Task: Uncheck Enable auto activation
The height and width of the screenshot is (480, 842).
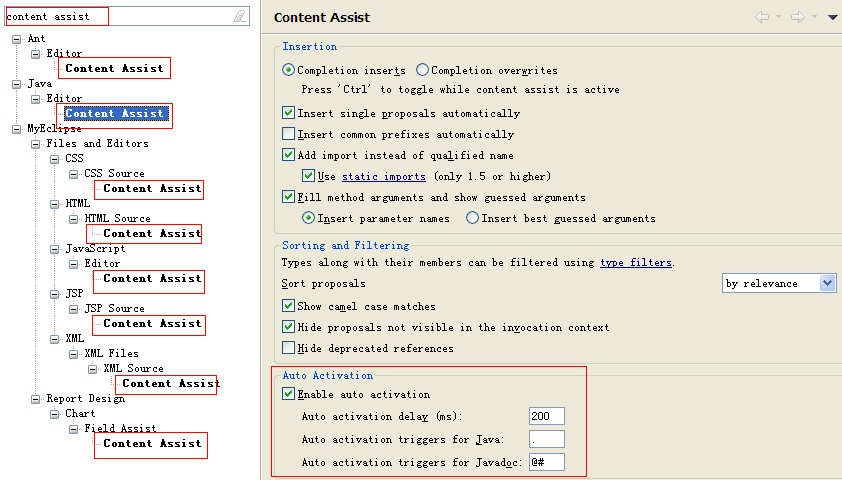Action: point(288,394)
